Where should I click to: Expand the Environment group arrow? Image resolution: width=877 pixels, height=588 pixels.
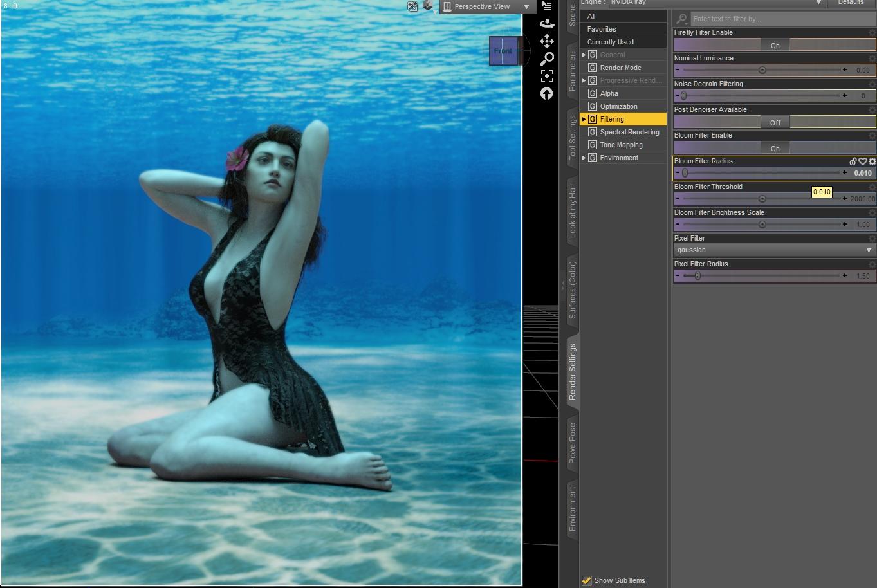(584, 158)
